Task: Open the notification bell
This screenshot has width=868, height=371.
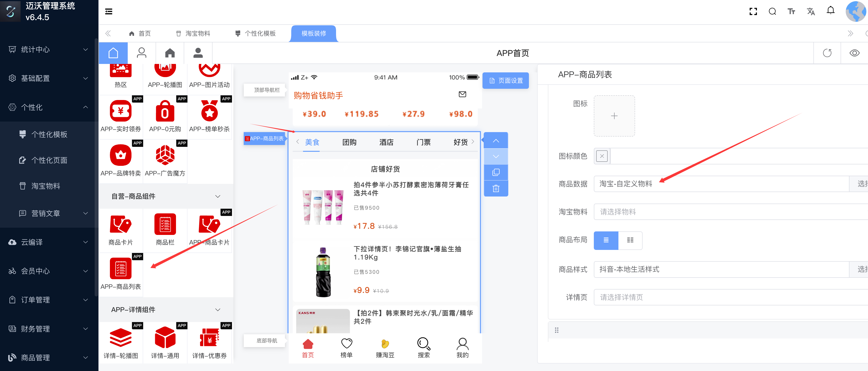Action: (x=830, y=11)
